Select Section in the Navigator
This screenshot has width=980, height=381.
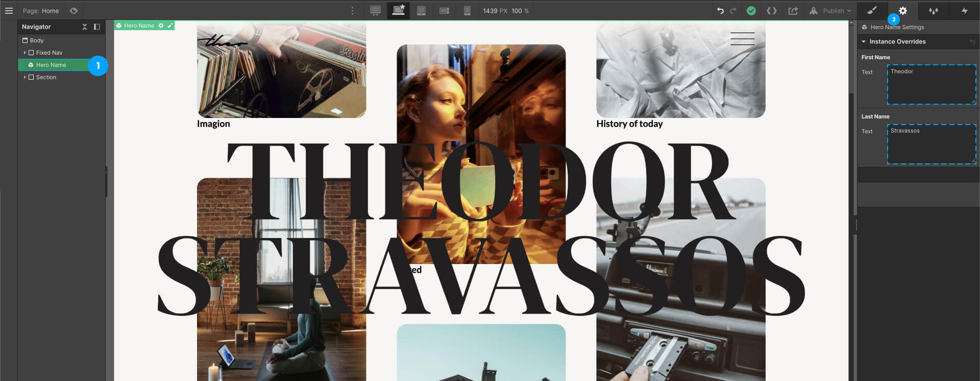pyautogui.click(x=46, y=77)
